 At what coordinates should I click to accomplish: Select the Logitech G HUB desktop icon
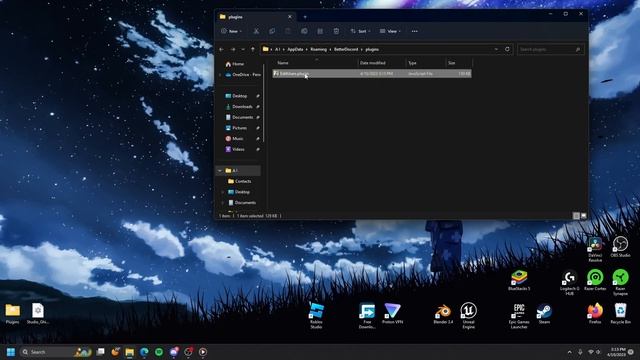click(569, 282)
